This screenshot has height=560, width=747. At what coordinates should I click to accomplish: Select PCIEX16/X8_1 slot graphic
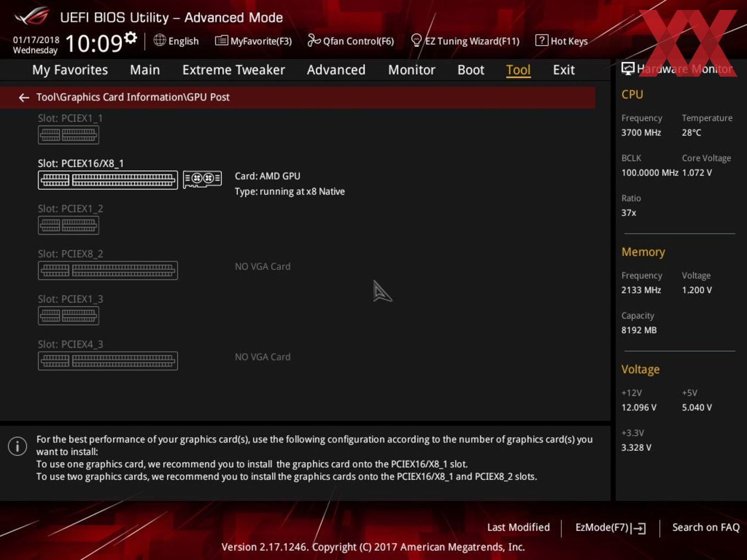[x=108, y=180]
